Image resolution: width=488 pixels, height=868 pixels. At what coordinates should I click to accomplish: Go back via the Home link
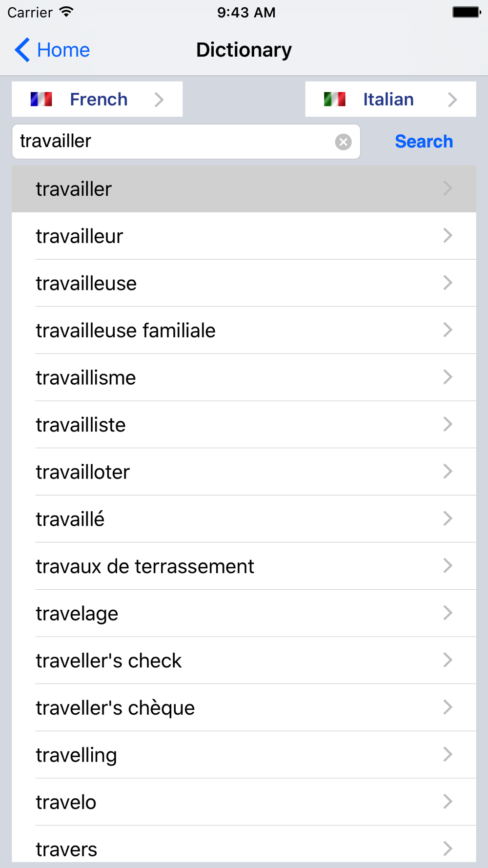point(52,50)
